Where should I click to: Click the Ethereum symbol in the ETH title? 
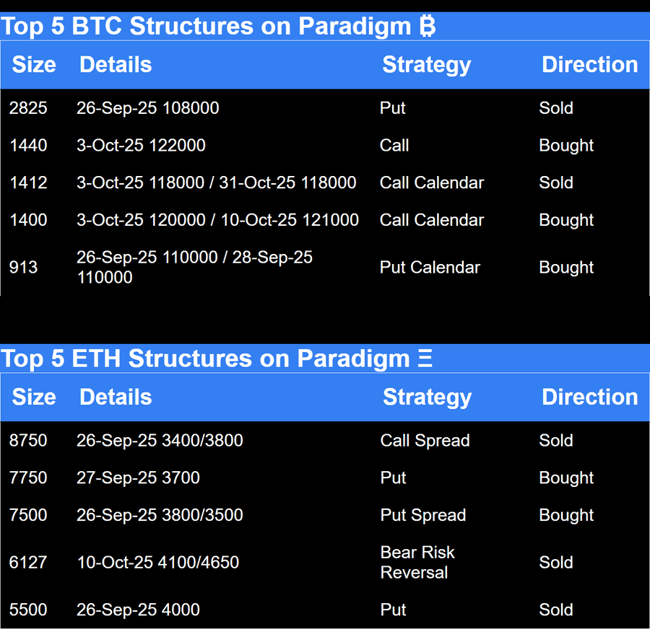(x=426, y=358)
